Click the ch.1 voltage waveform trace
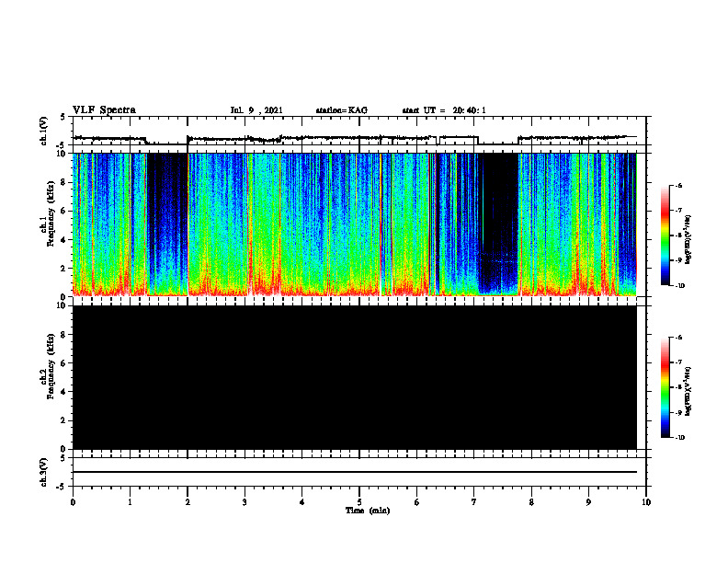This screenshot has width=728, height=563. tap(355, 138)
